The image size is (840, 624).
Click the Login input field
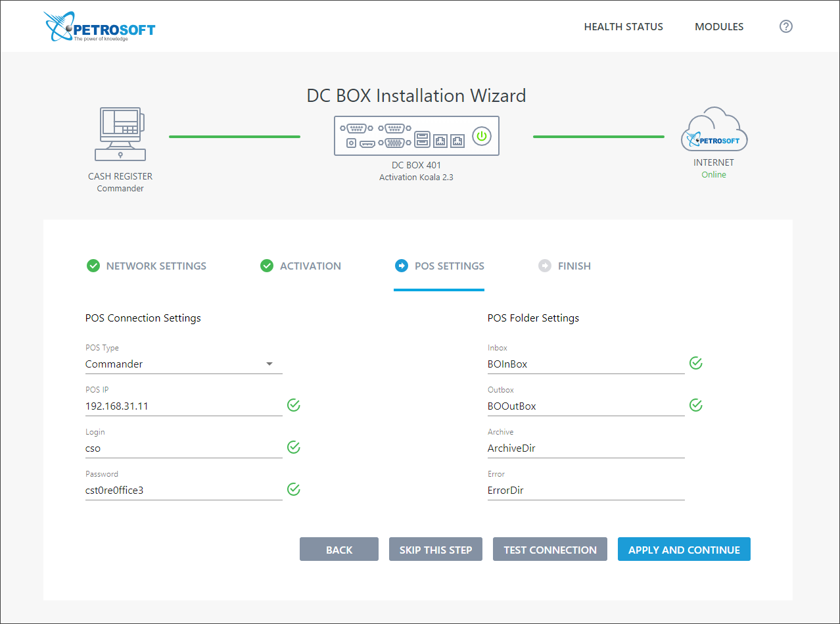184,448
